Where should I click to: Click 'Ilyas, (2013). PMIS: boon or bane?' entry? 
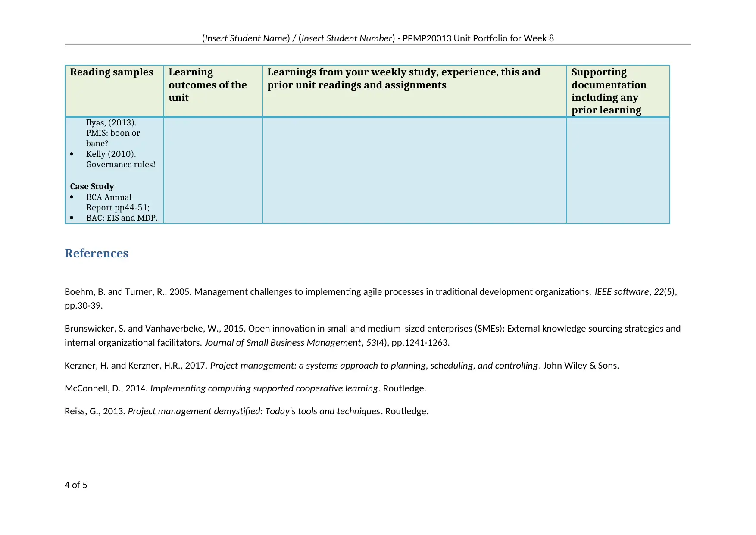point(113,133)
